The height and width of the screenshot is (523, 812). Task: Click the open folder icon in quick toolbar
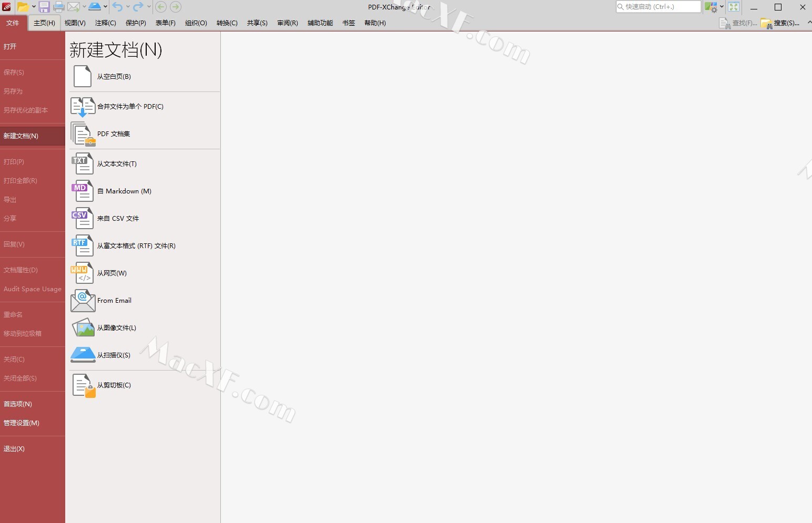(x=23, y=7)
